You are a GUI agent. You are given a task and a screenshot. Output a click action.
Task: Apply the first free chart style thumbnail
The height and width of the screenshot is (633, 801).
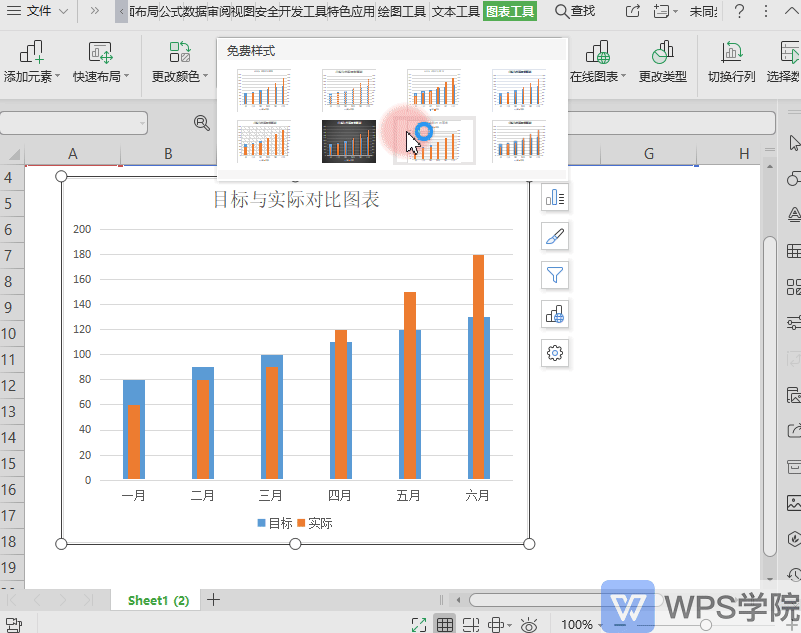264,90
